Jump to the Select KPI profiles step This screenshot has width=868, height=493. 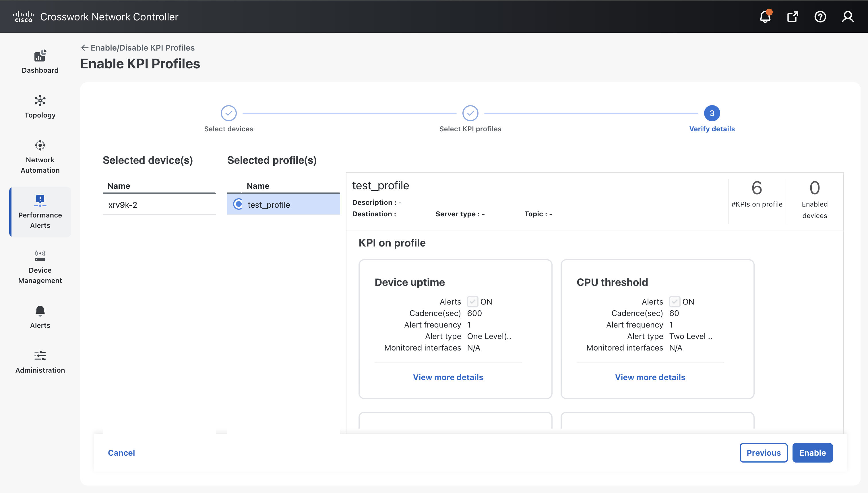(470, 113)
